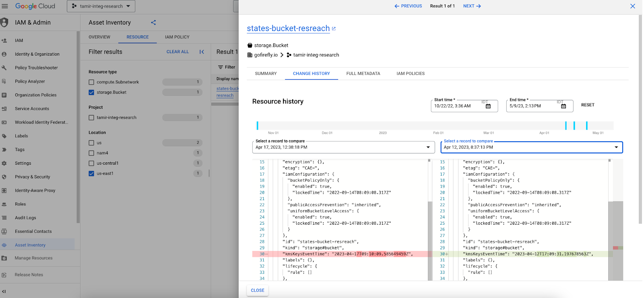Uncheck the us-east1 location filter
Viewport: 644px width, 298px height.
click(91, 174)
